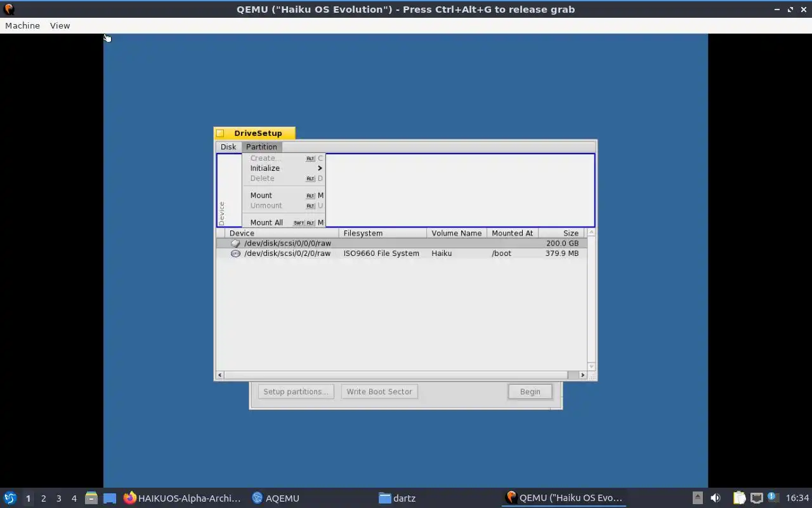Click the Volume Name column header
The width and height of the screenshot is (812, 508).
point(456,233)
